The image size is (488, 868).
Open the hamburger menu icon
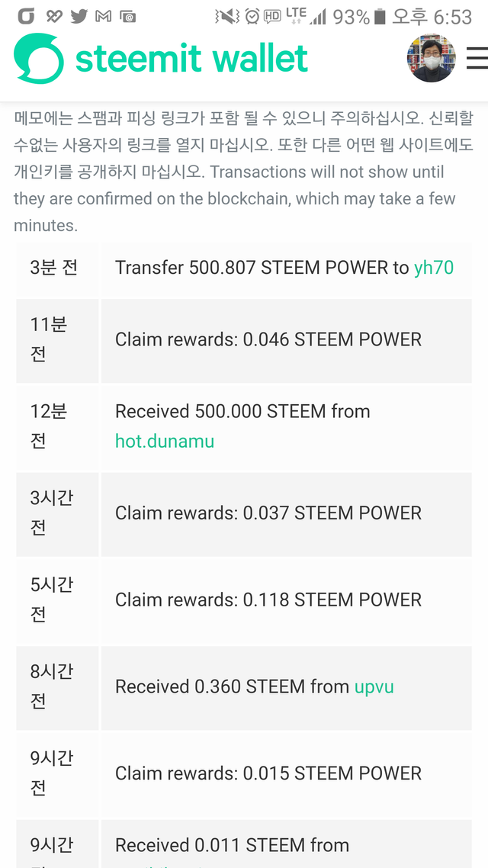pyautogui.click(x=477, y=58)
